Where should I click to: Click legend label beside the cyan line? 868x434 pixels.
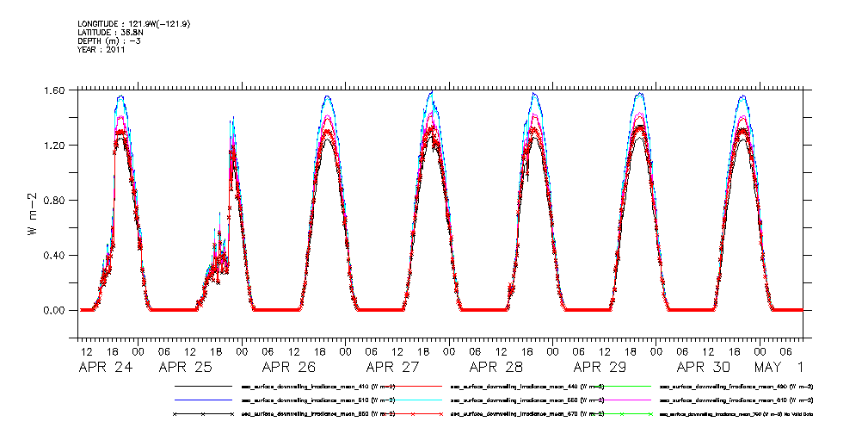[527, 400]
